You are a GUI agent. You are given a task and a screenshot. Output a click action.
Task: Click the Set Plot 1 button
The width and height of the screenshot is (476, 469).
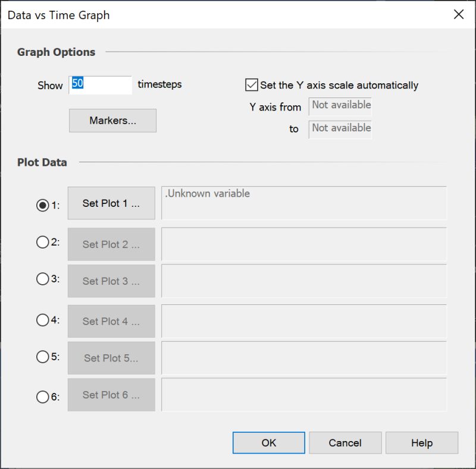click(111, 203)
